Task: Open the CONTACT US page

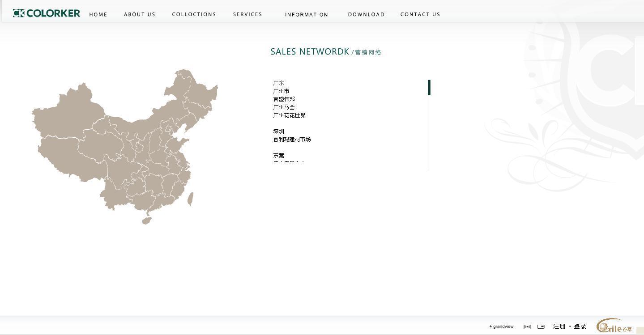Action: [x=420, y=14]
